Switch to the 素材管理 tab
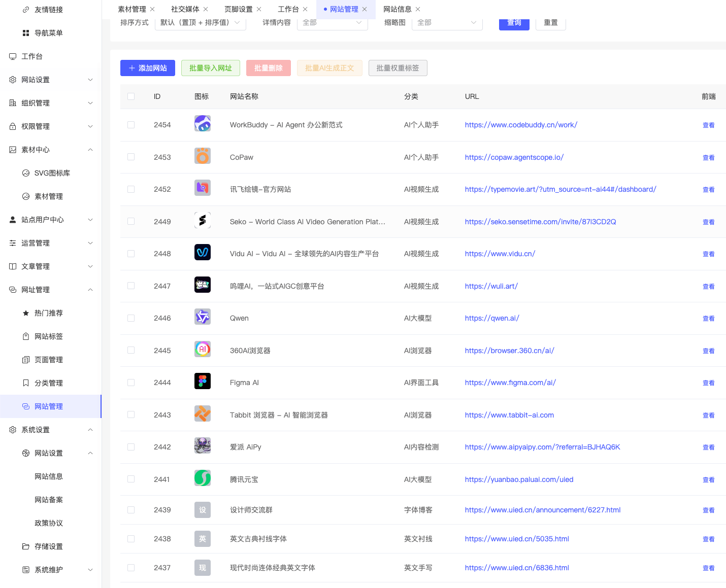This screenshot has width=726, height=588. [132, 9]
